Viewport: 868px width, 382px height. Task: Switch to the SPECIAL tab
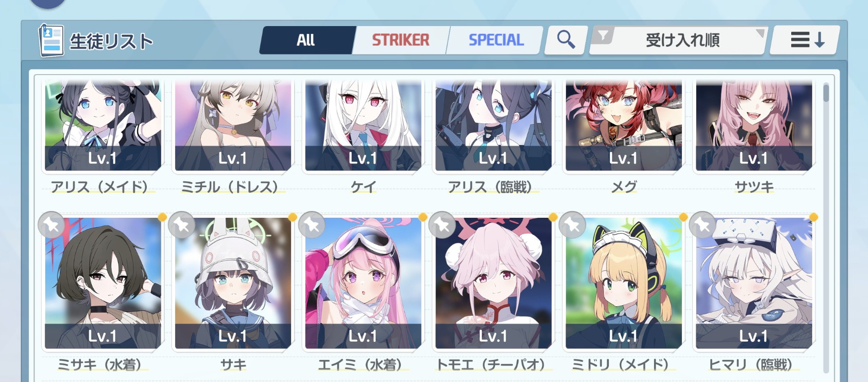click(x=496, y=40)
